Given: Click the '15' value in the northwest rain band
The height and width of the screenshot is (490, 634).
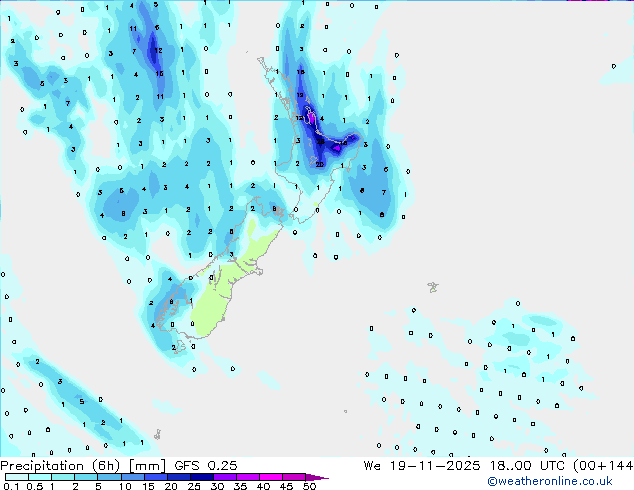Looking at the screenshot, I should pyautogui.click(x=160, y=74).
